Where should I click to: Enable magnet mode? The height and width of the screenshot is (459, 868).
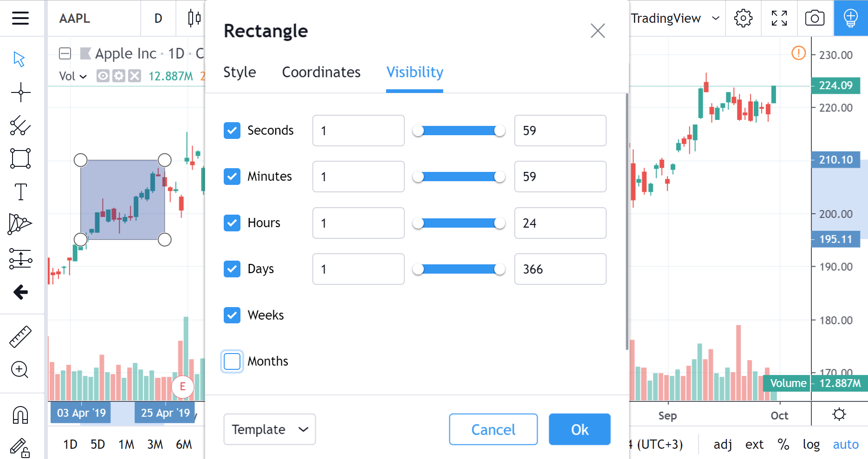pyautogui.click(x=20, y=415)
